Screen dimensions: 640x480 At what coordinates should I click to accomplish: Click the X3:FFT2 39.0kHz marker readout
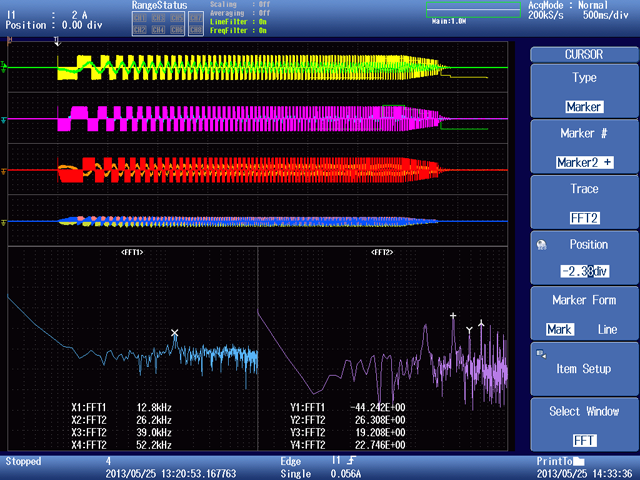click(x=121, y=432)
